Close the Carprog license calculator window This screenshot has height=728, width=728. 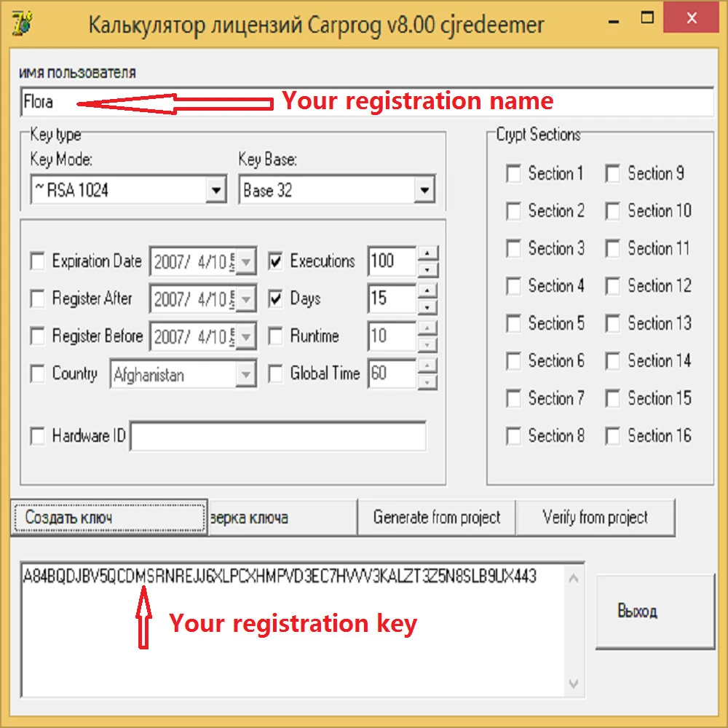tap(692, 19)
